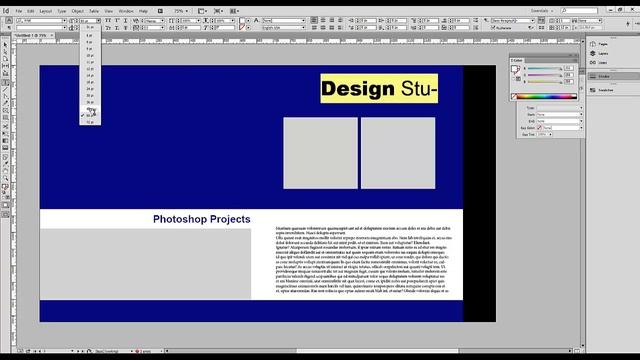
Task: Select the Free Transform tool
Action: (5, 133)
